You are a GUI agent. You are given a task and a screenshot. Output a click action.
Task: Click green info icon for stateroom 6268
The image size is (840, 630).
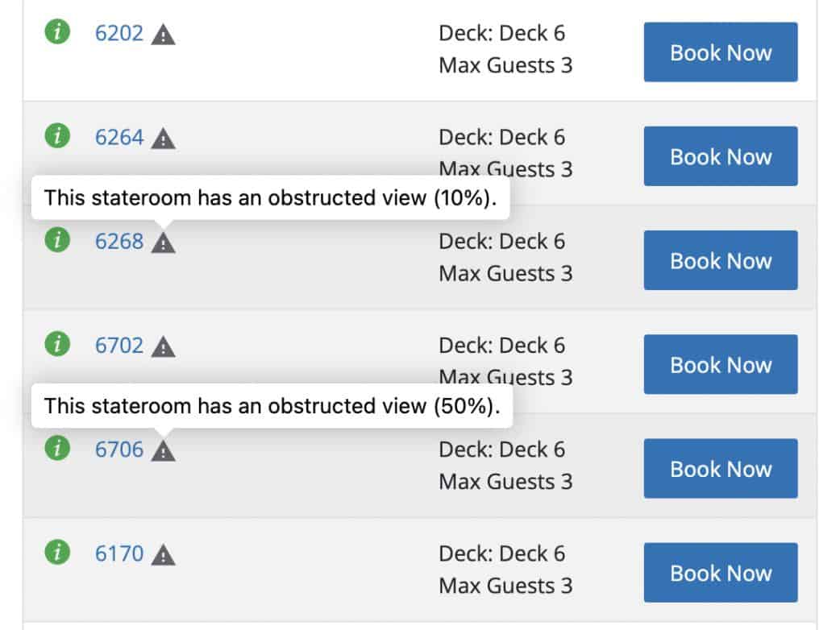pos(56,240)
